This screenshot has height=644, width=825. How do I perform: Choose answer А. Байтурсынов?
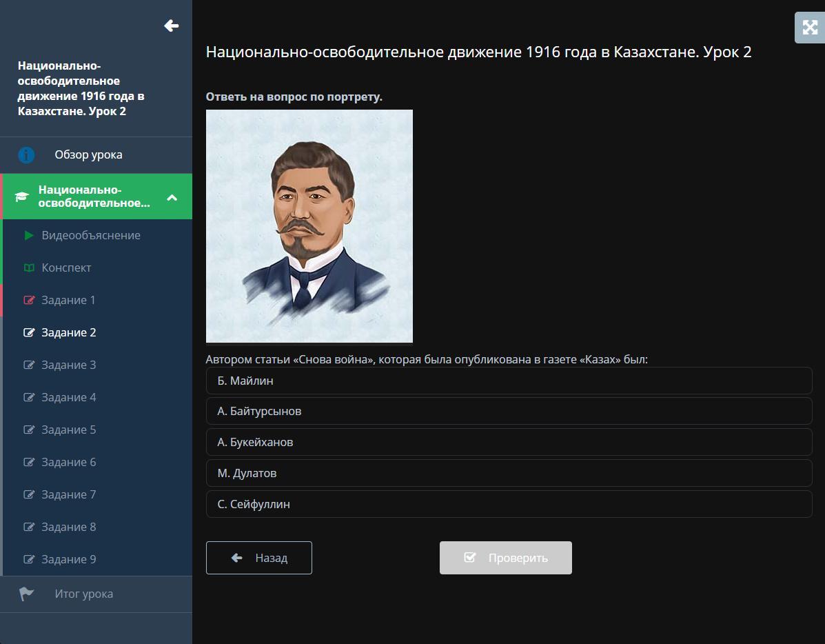(x=509, y=411)
